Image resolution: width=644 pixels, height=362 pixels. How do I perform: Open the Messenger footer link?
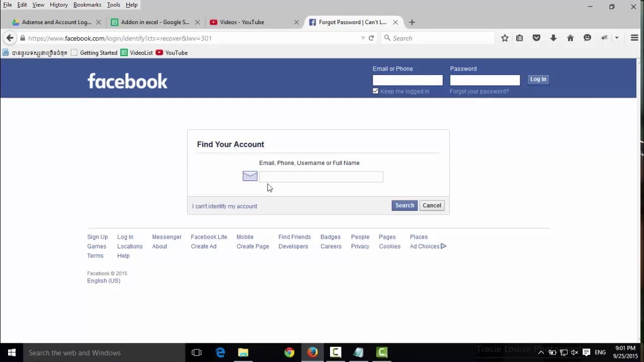(167, 237)
